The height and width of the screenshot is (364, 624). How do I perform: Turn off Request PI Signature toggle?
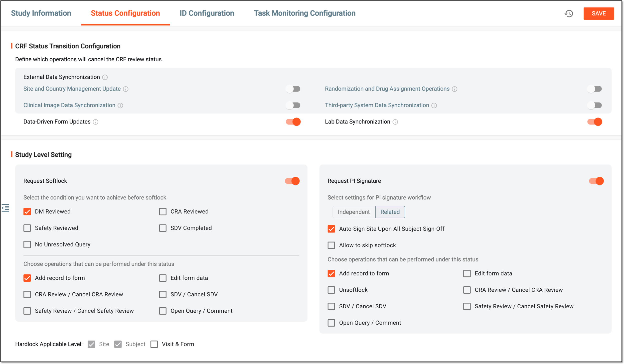596,181
